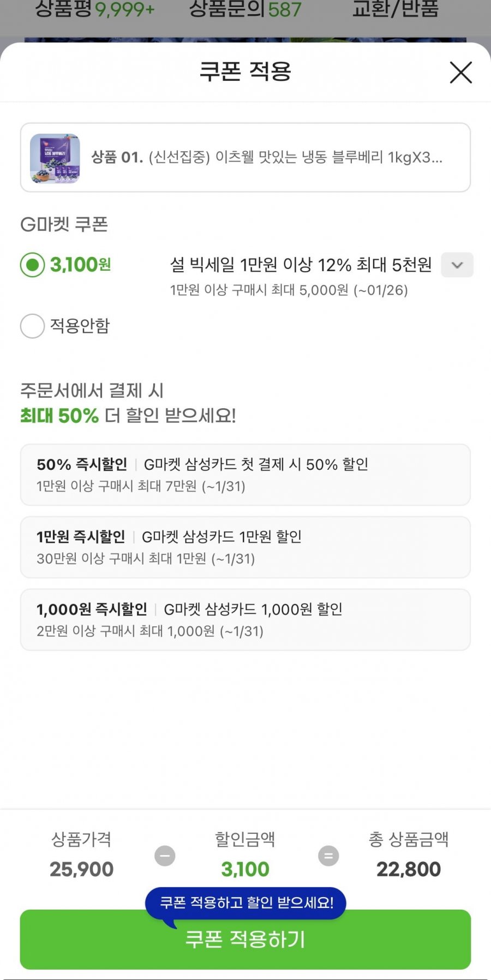
Task: Tap the 1,000원 즉시할인 삼성카드 offer
Action: [245, 620]
